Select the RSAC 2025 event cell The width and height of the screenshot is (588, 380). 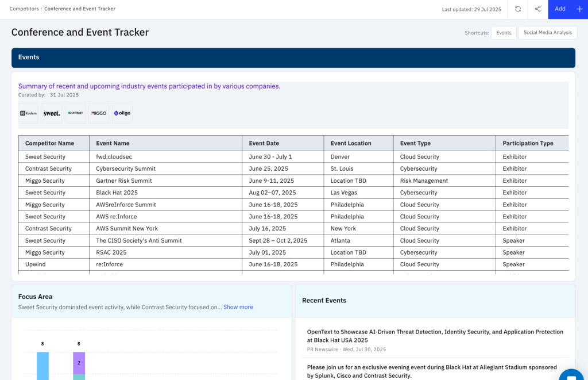pyautogui.click(x=166, y=252)
